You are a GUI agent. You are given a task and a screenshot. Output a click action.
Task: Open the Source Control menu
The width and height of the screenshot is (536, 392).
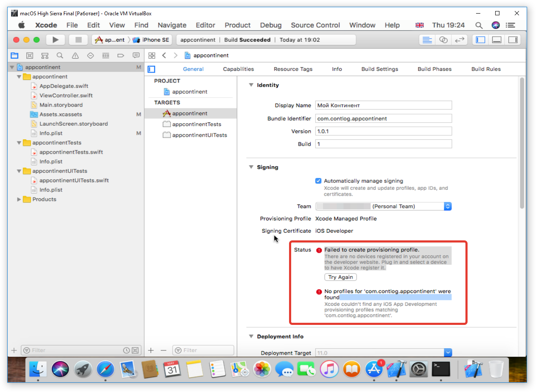pos(315,25)
